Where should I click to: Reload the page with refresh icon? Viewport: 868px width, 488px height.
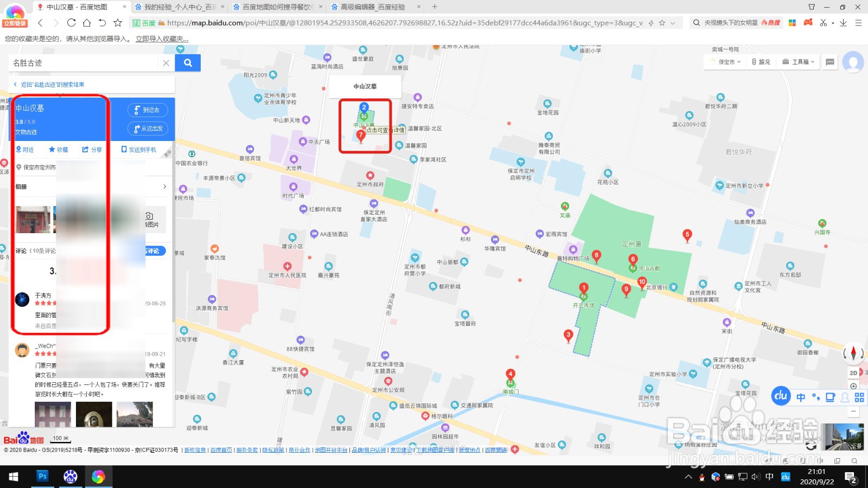tap(71, 23)
